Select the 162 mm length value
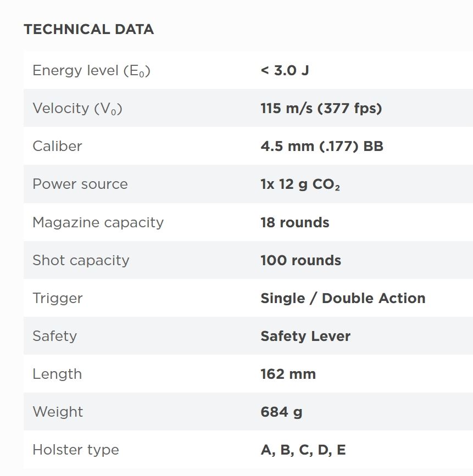This screenshot has width=473, height=476. point(288,374)
